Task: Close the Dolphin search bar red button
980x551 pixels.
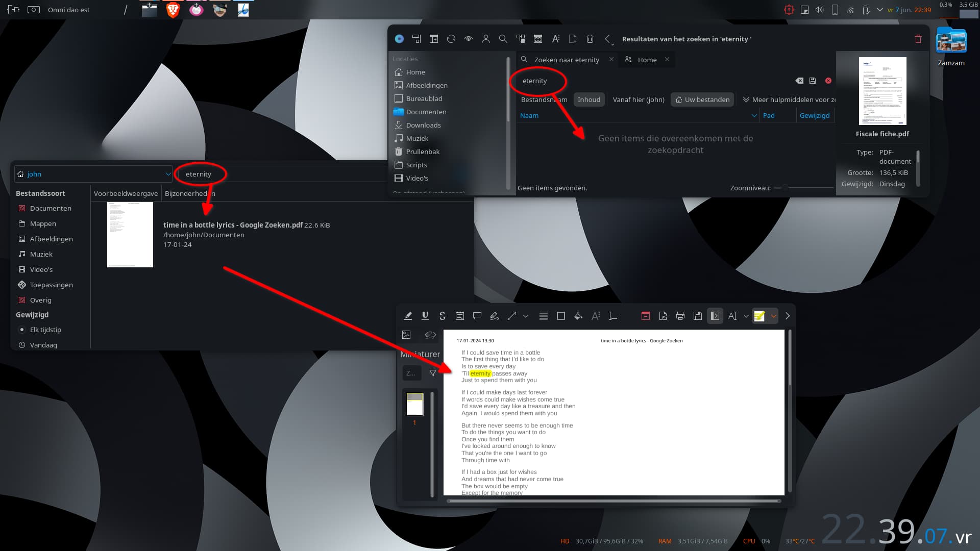Action: 828,81
